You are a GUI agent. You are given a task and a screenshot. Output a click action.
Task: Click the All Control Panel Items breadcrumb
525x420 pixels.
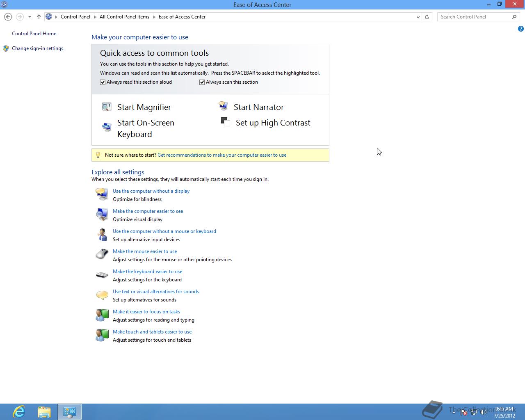point(125,17)
